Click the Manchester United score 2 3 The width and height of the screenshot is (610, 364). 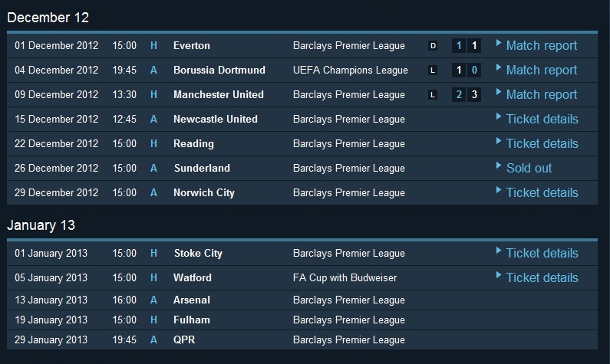467,94
